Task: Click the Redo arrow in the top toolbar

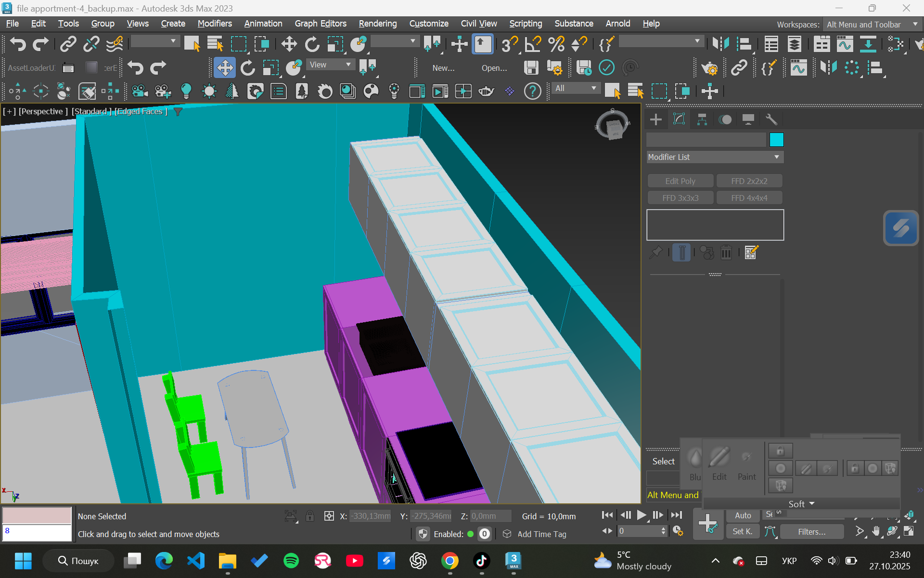Action: click(x=40, y=44)
